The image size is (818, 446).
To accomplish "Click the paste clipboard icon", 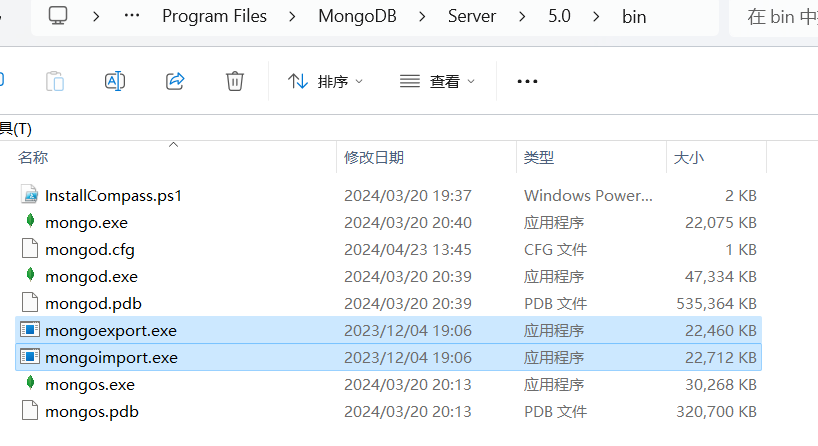I will [55, 81].
